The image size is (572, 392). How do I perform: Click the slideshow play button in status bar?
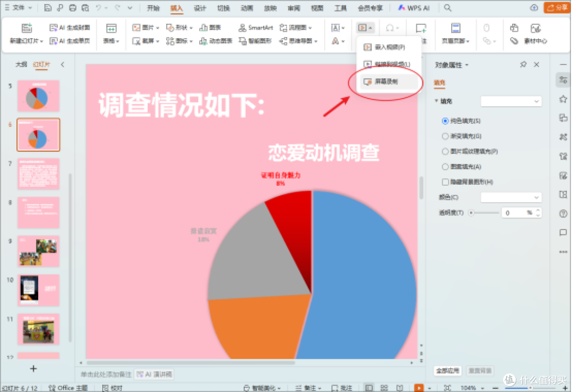[419, 388]
